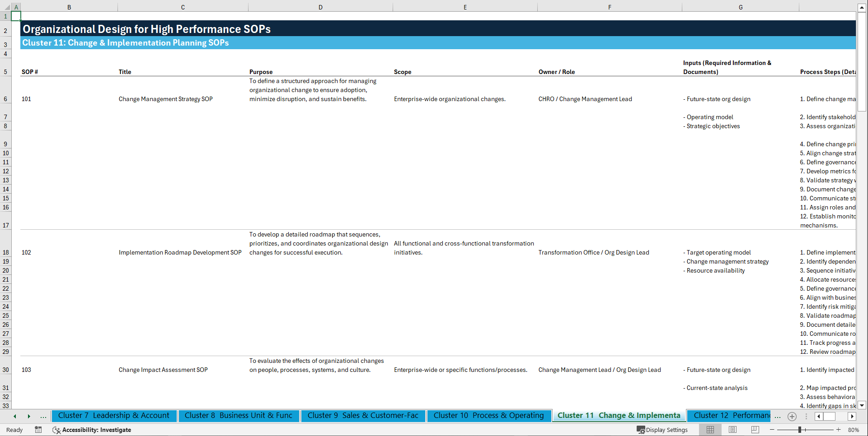Select column header E
The height and width of the screenshot is (436, 868).
click(x=465, y=7)
